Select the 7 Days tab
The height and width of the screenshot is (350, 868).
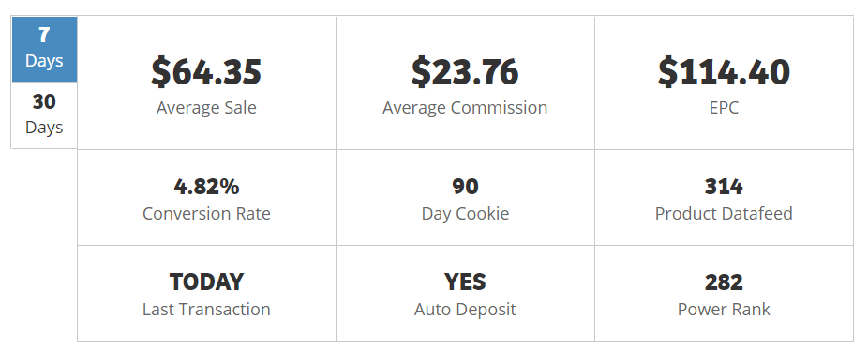[x=44, y=50]
